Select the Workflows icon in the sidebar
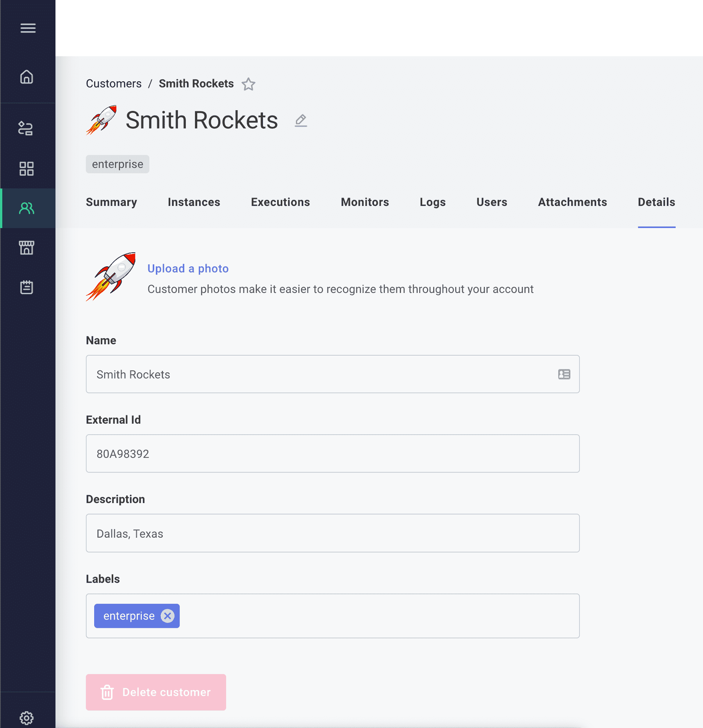The image size is (703, 728). [27, 129]
